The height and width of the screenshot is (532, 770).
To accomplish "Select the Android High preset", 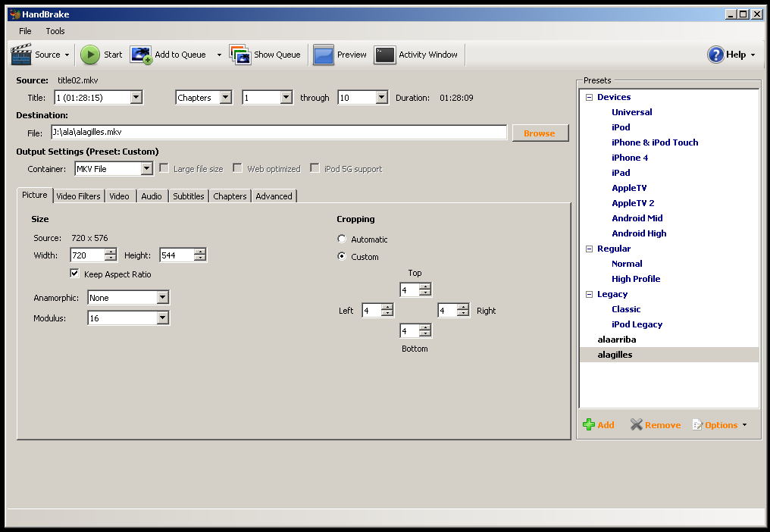I will [639, 233].
